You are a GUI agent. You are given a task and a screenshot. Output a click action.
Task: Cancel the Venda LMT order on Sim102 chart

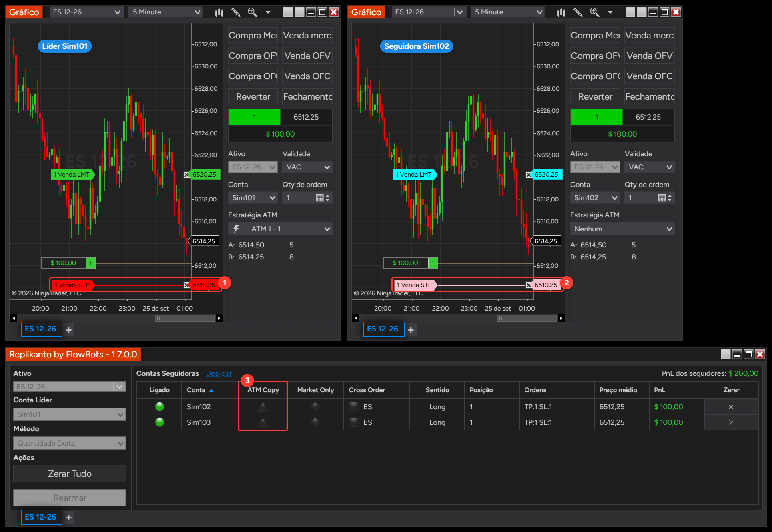pos(529,175)
